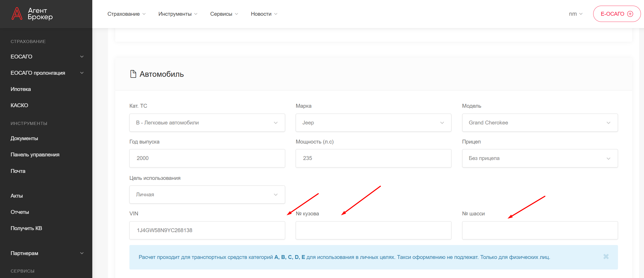Viewport: 644px width, 278px height.
Task: Open the Сервисы top menu
Action: point(224,14)
